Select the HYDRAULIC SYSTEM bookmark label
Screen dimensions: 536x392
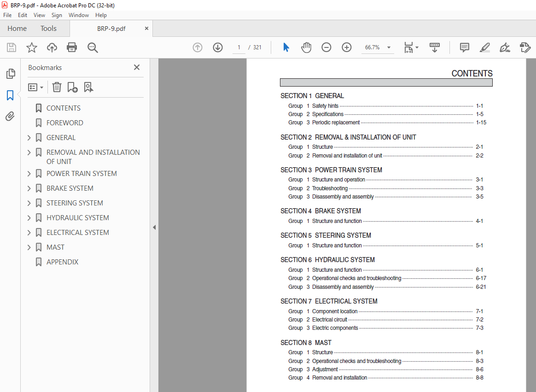pos(78,218)
